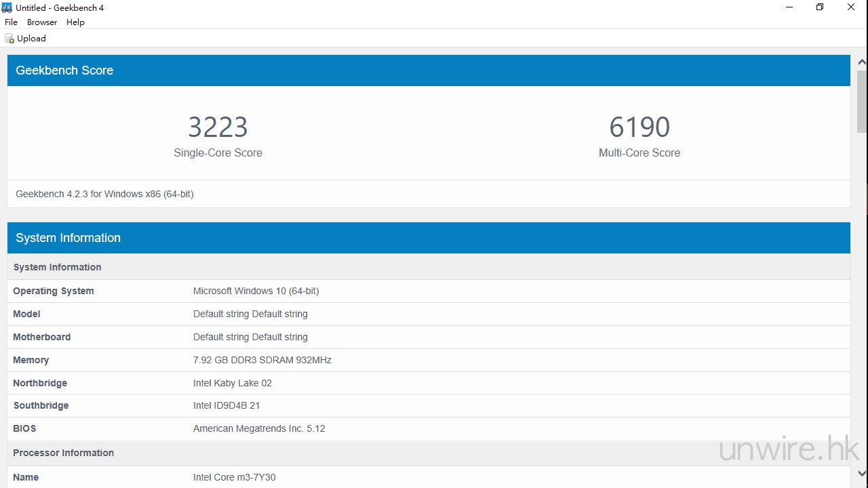Restore down the Geekbench window
Screen dimensions: 868x488
[x=820, y=7]
